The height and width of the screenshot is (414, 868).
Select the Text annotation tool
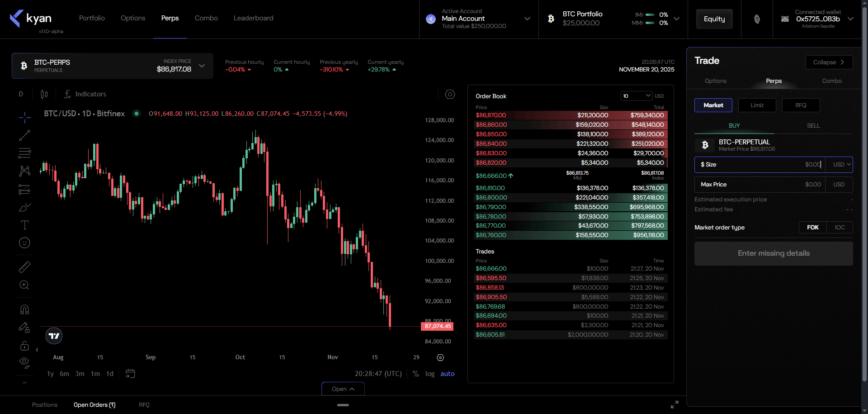pos(25,225)
